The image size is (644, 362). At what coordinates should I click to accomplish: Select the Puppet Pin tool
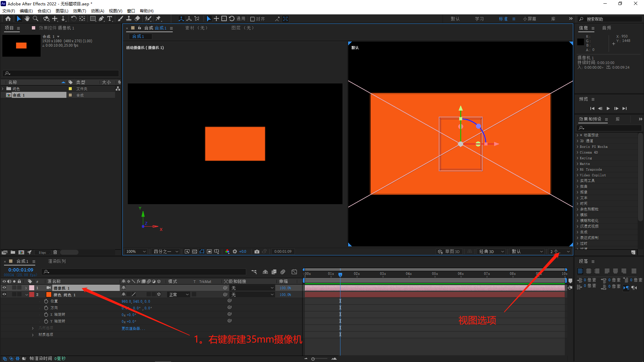(158, 19)
